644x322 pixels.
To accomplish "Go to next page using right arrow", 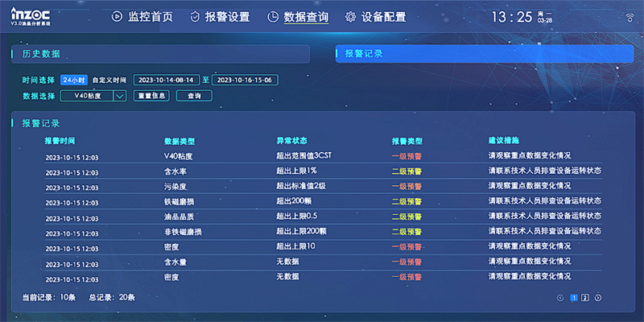I will [x=598, y=298].
